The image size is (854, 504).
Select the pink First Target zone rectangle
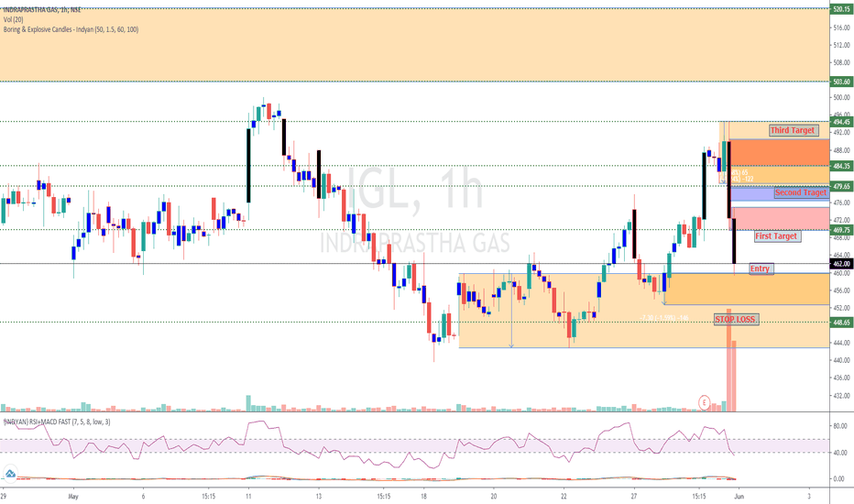780,218
